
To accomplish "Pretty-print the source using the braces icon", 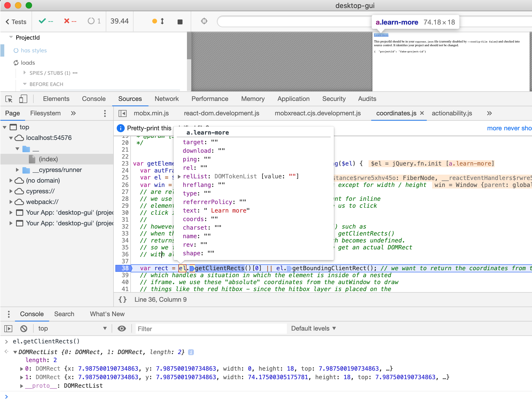I will [x=123, y=299].
